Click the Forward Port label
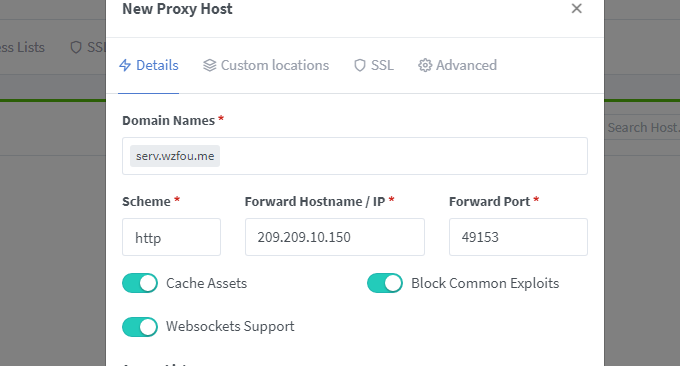 click(x=489, y=202)
